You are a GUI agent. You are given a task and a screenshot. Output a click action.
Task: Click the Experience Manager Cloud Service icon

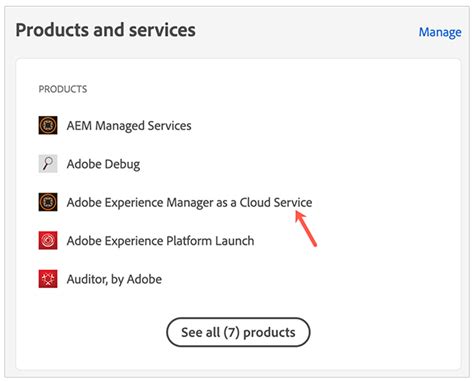48,202
